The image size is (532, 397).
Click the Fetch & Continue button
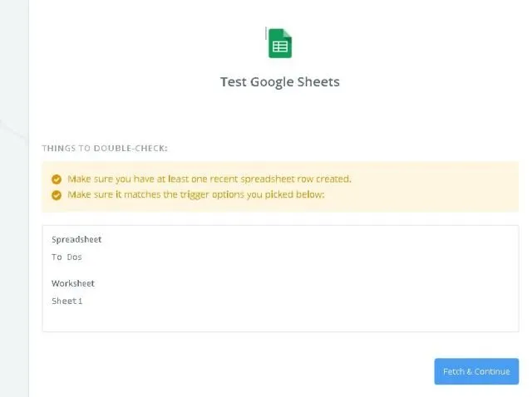pos(476,371)
